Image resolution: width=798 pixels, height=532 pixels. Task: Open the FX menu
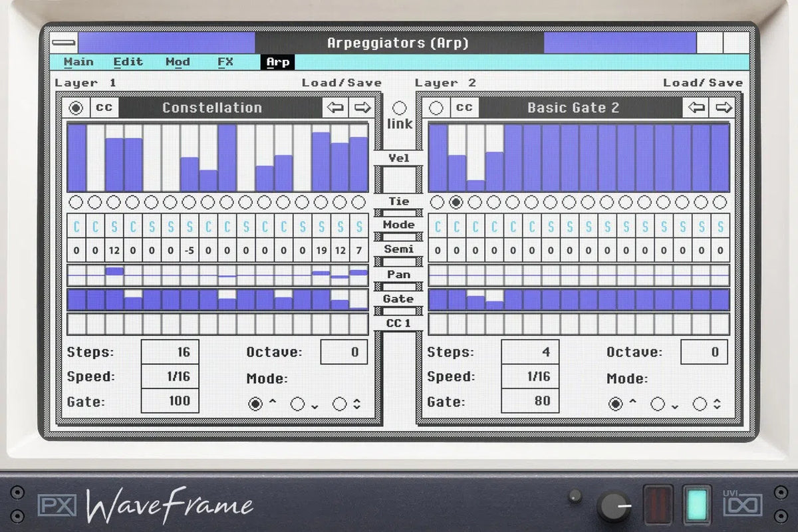coord(225,61)
